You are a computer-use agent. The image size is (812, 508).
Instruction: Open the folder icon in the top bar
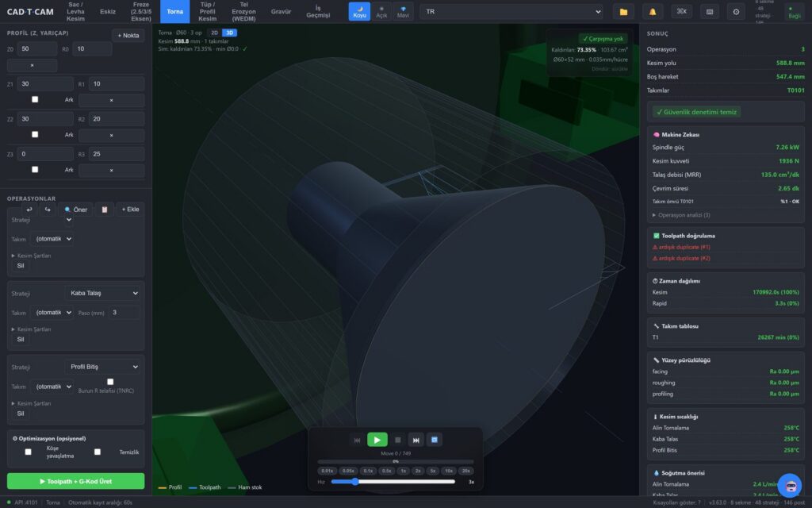[623, 11]
